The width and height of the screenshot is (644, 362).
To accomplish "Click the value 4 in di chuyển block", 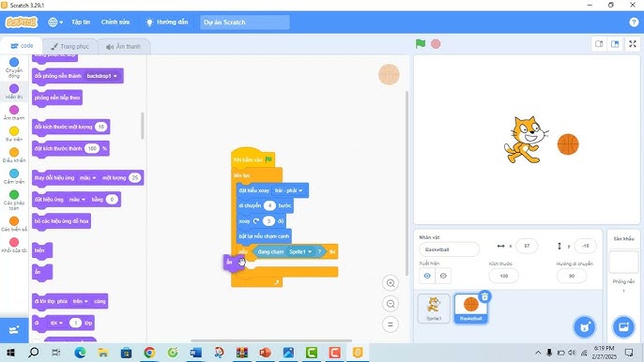I will click(269, 205).
